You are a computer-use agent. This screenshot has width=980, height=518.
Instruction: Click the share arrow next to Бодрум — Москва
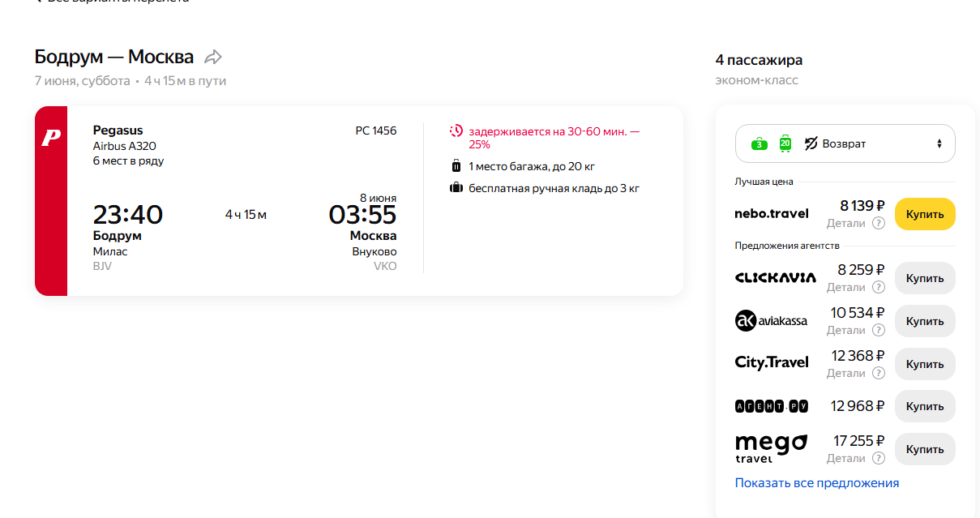(213, 57)
